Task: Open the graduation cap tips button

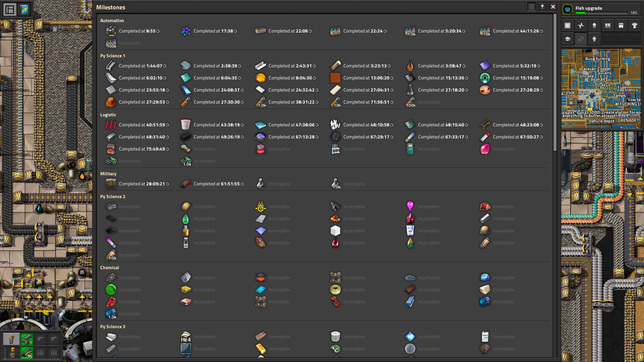Action: [x=568, y=39]
